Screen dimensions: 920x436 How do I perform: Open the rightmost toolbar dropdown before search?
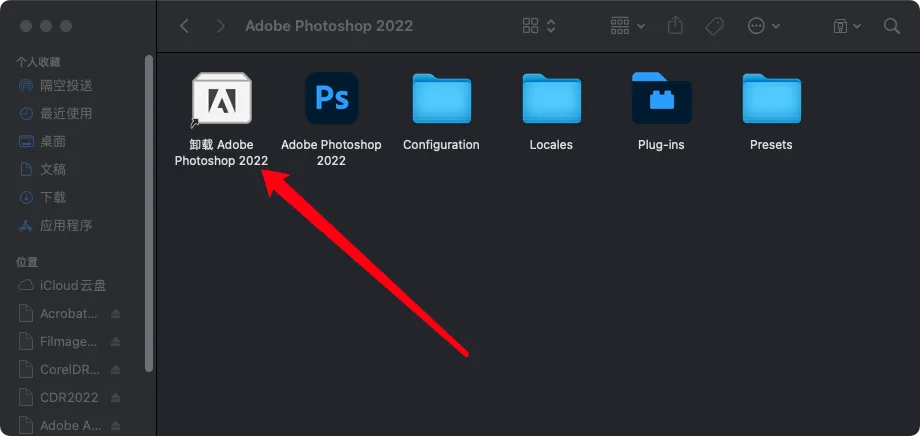(847, 26)
